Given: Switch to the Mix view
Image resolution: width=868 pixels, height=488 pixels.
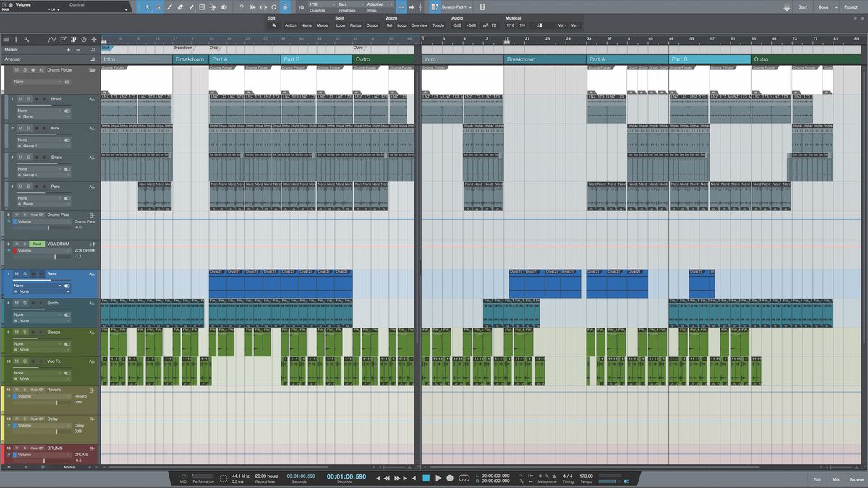Looking at the screenshot, I should coord(835,479).
